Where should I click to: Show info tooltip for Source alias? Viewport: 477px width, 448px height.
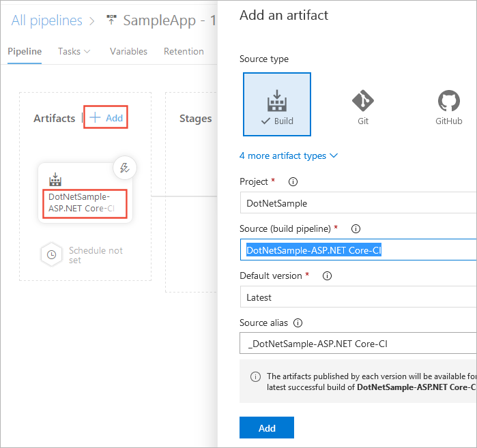point(298,323)
